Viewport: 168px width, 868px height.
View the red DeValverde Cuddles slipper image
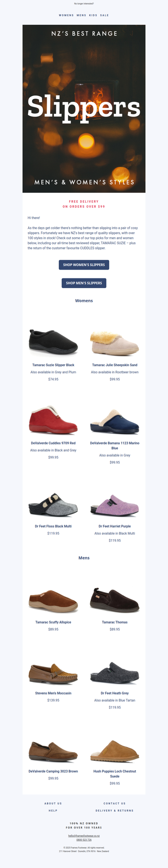pos(53,421)
